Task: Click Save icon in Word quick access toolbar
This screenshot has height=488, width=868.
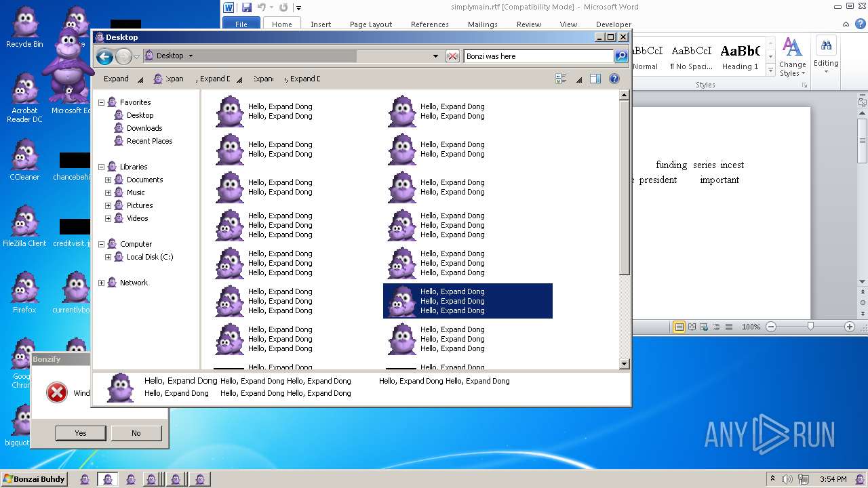Action: pos(247,7)
